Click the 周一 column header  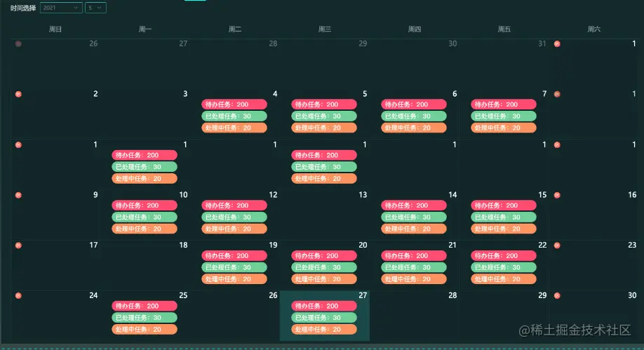pos(145,29)
